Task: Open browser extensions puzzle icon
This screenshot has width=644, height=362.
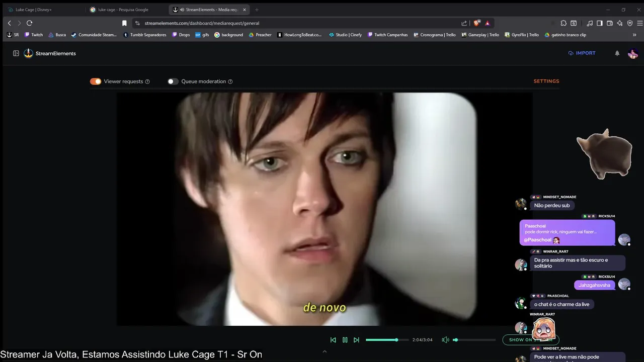Action: tap(563, 23)
